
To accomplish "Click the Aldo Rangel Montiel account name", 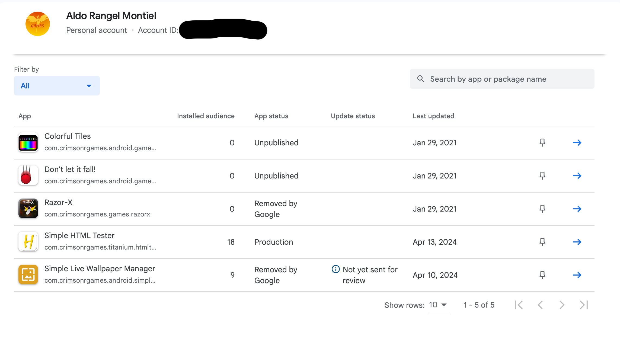I will 111,16.
